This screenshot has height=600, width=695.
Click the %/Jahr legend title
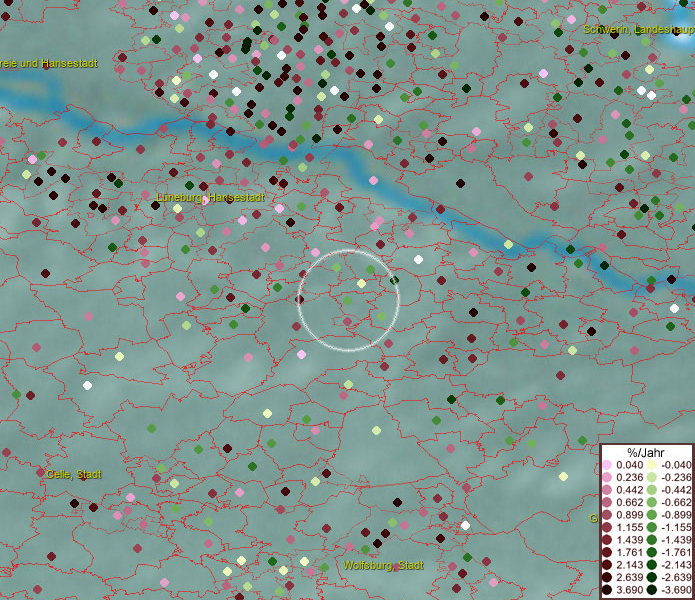point(646,452)
